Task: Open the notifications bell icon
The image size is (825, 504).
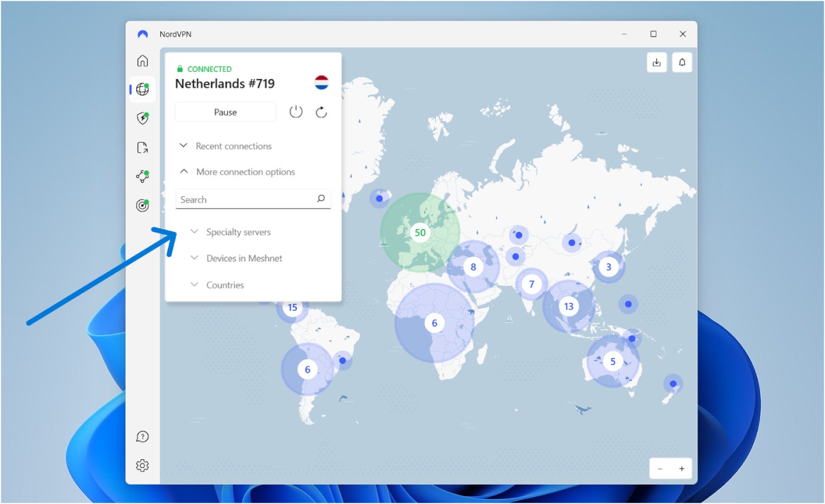Action: (682, 62)
